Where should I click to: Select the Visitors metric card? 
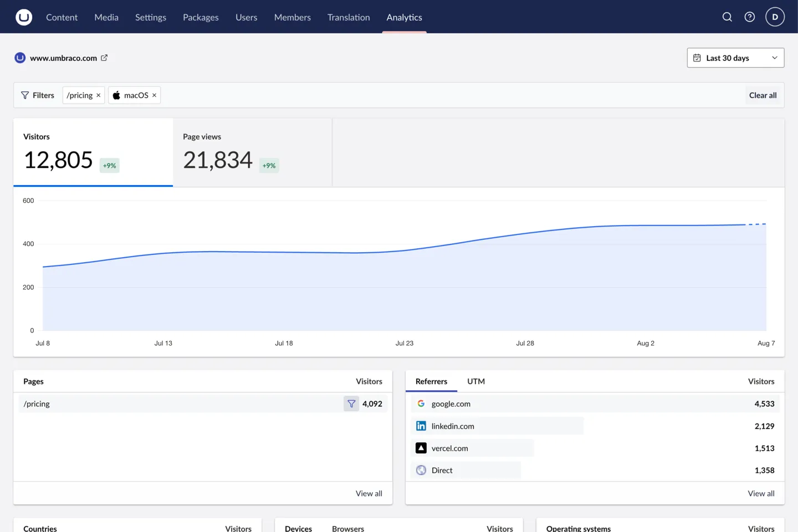tap(93, 152)
